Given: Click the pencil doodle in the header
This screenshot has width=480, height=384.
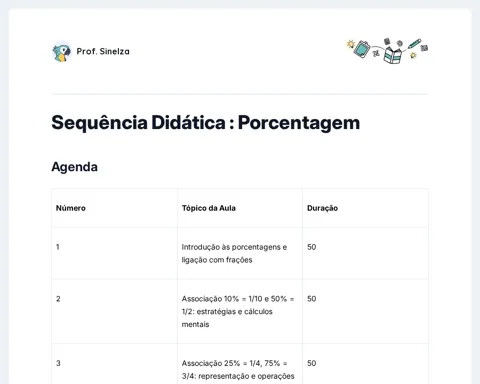Looking at the screenshot, I should click(x=414, y=44).
